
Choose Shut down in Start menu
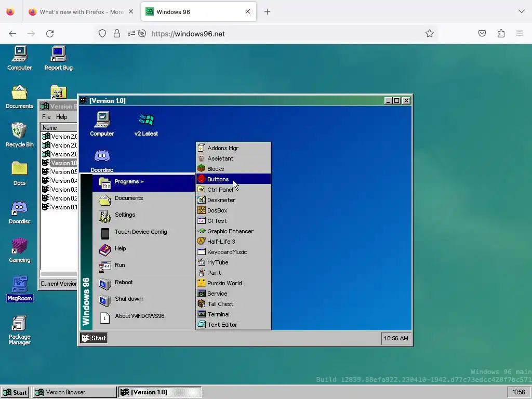coord(144,300)
